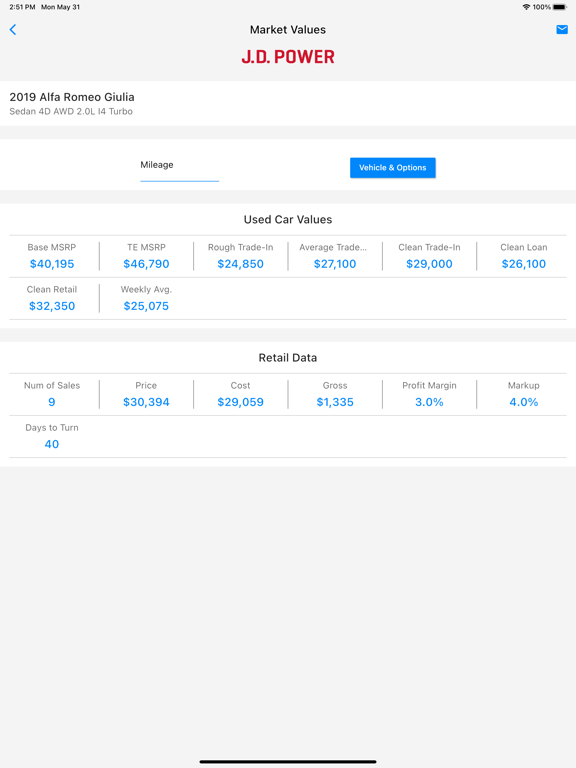
Task: Focus the Mileage input field
Action: click(x=179, y=169)
